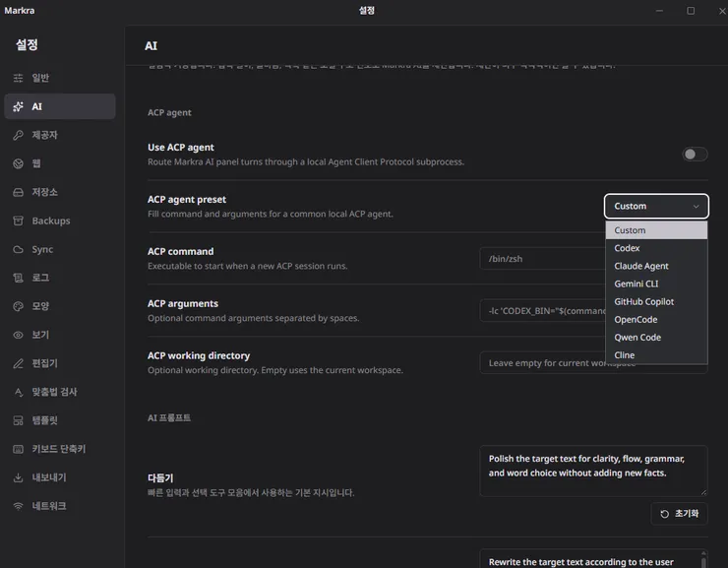Viewport: 728px width, 568px height.
Task: Open the 제공자 settings section
Action: [60, 135]
